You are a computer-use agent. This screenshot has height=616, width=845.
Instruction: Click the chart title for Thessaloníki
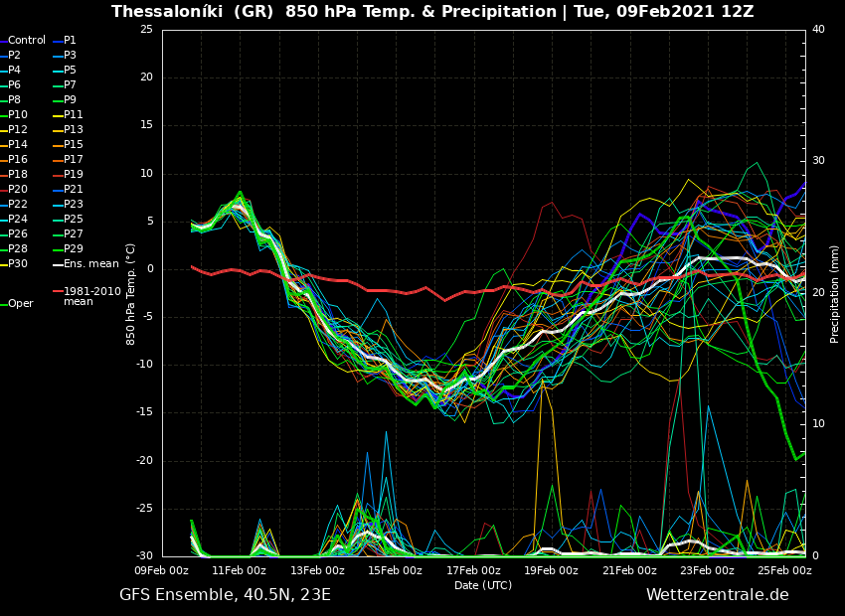tap(432, 12)
